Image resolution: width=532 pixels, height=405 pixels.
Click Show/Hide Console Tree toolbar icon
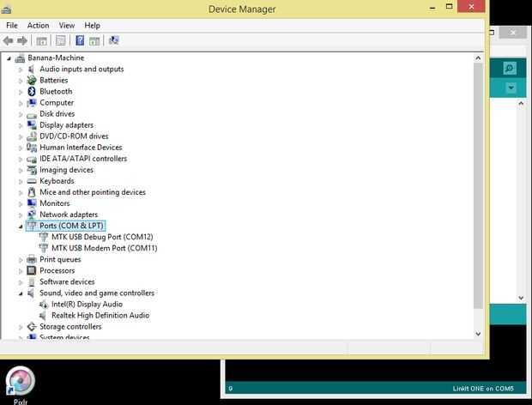point(42,41)
